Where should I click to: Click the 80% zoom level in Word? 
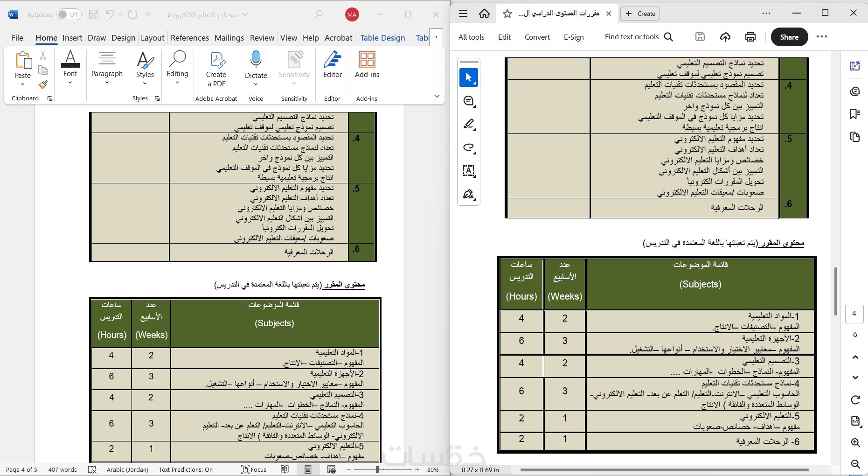click(x=433, y=469)
